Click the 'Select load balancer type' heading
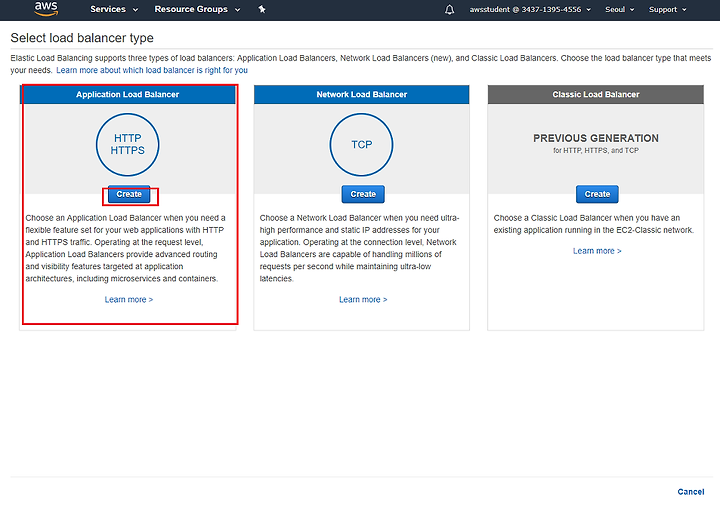The height and width of the screenshot is (509, 720). coord(82,38)
